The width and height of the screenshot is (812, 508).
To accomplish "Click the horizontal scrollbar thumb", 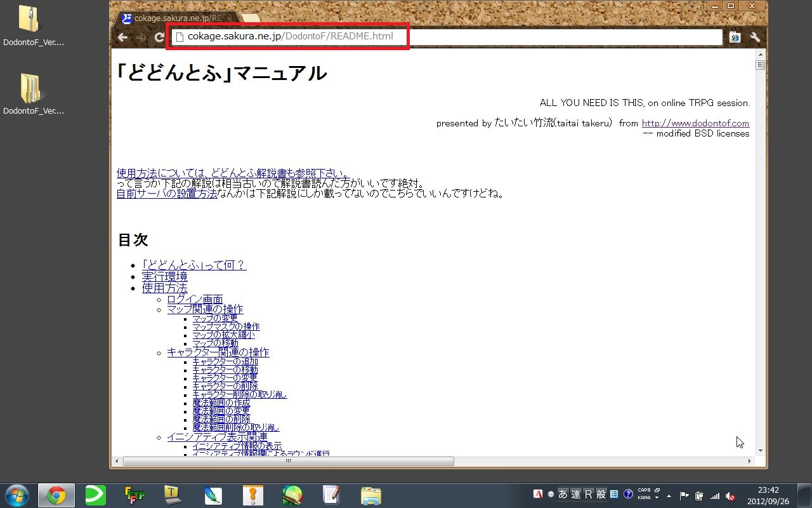I will [x=288, y=462].
